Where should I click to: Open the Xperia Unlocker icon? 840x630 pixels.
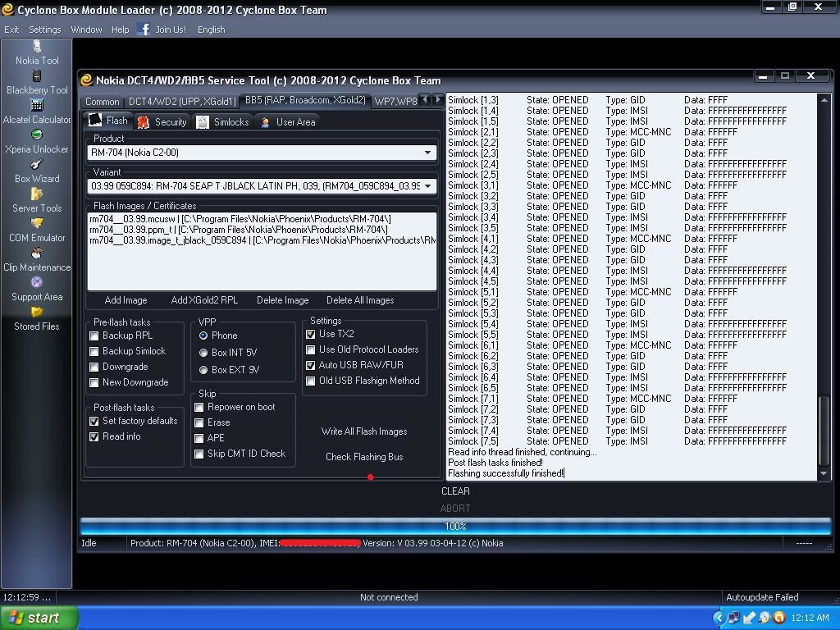(x=36, y=135)
